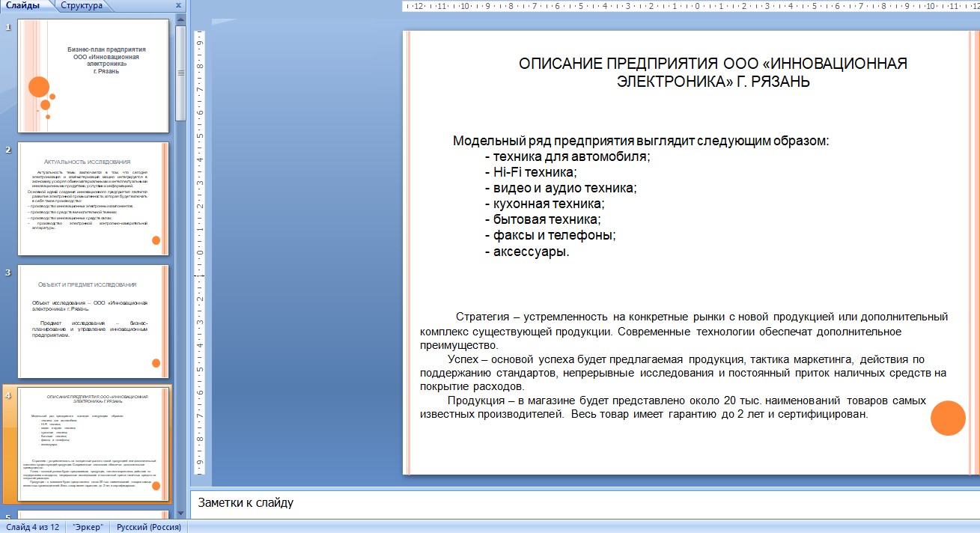Click the slide title ОПИСАНИЕ ПРЕДПРИЯТИЯ
This screenshot has width=980, height=533.
click(x=713, y=73)
